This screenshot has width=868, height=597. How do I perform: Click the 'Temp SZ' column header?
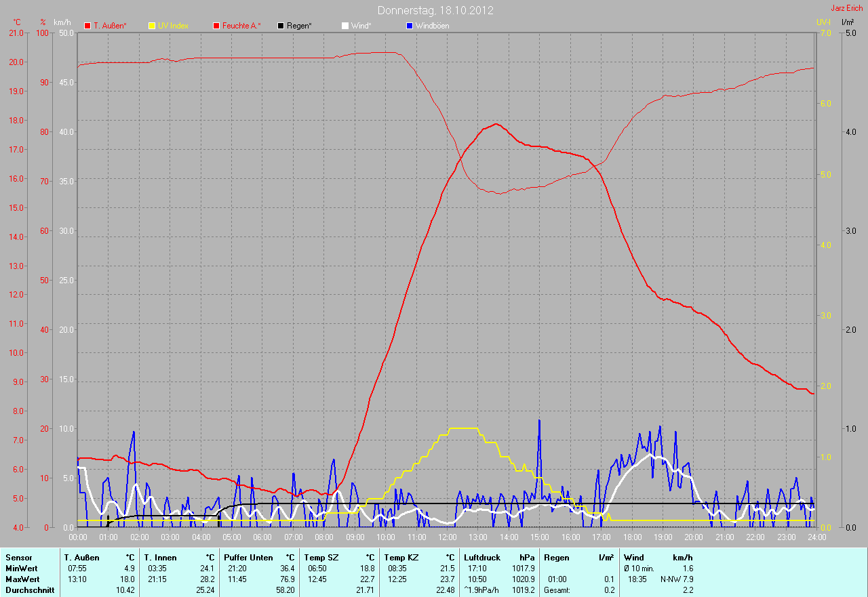tap(321, 558)
